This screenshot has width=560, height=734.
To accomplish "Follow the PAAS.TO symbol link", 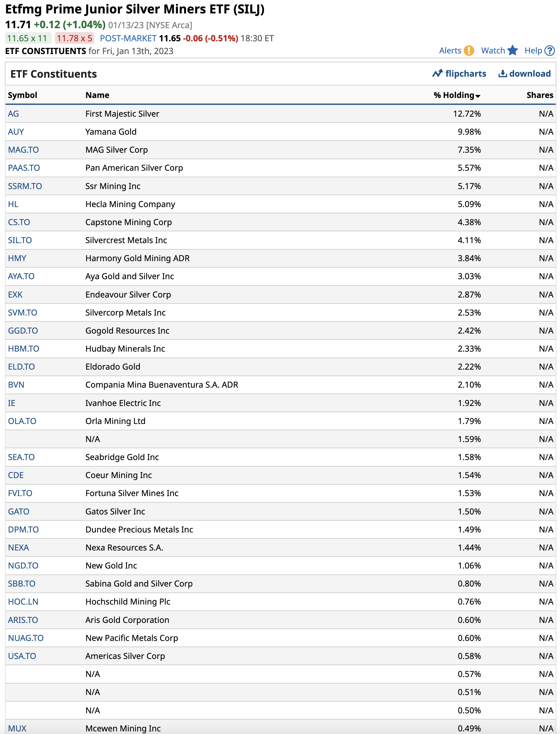I will coord(24,168).
